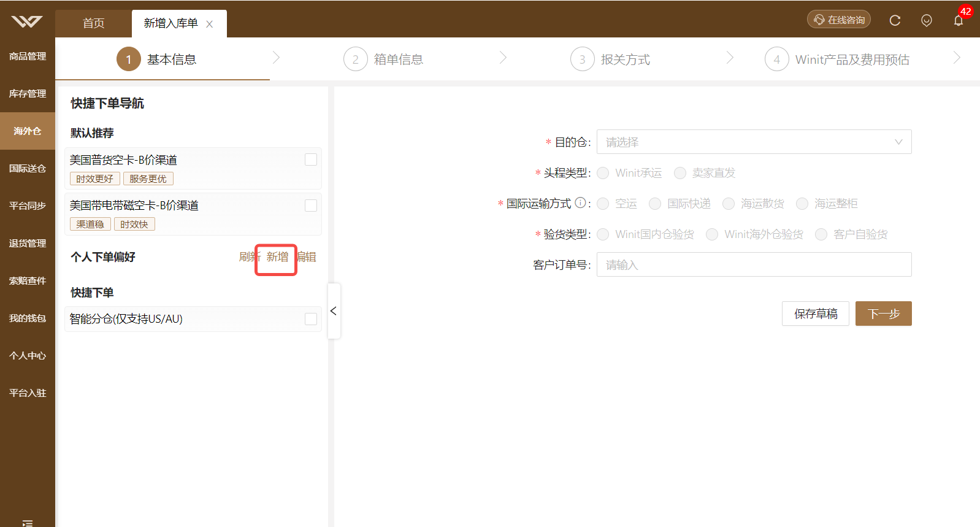Click the arrow after Winit产品及费用预估 step

click(x=957, y=58)
